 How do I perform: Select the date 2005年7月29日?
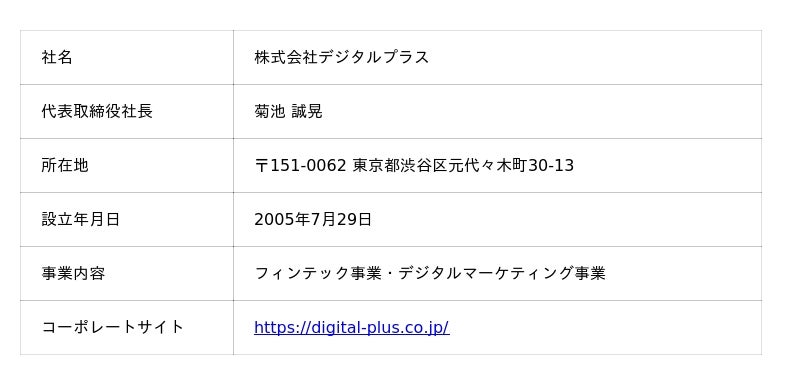pyautogui.click(x=313, y=219)
